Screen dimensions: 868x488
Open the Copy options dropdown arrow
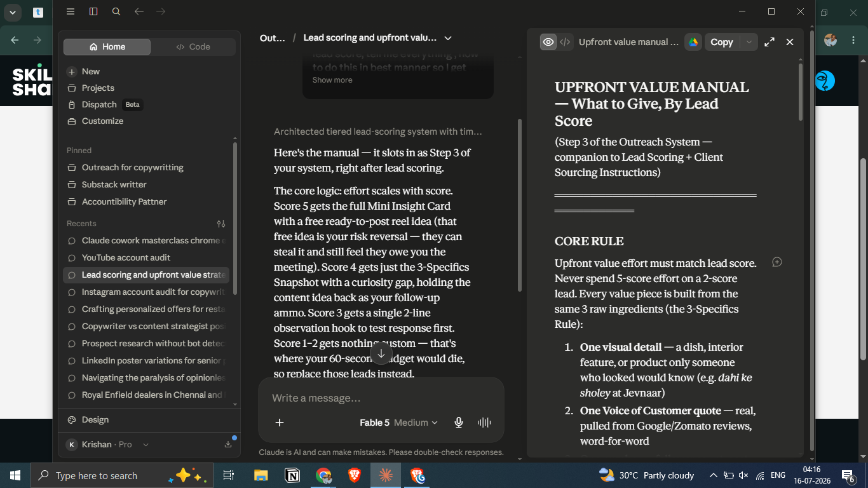(749, 42)
